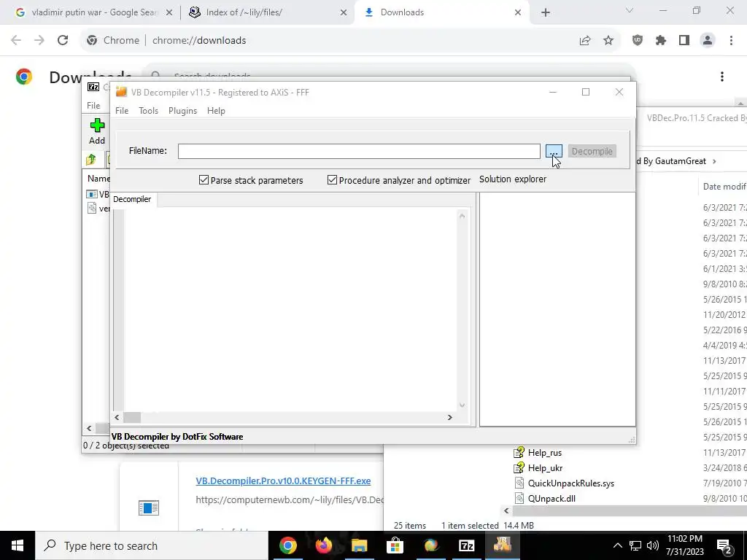Click the Decompiler pane's horizontal scrollbar thumb
747x560 pixels.
(x=132, y=417)
